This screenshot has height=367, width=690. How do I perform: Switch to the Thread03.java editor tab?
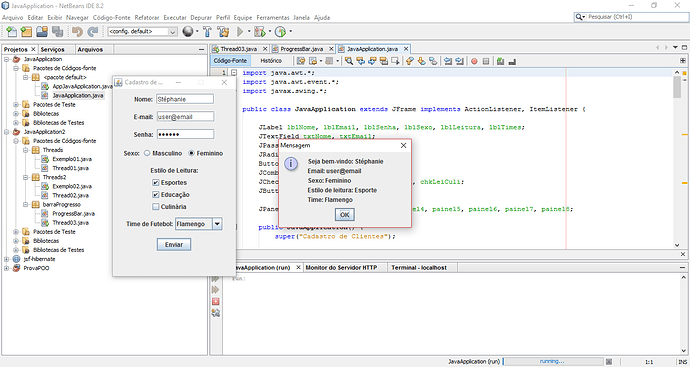[239, 49]
